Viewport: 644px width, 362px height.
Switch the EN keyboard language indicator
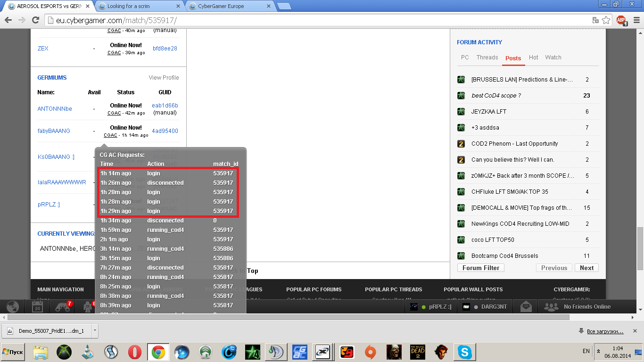click(x=586, y=352)
